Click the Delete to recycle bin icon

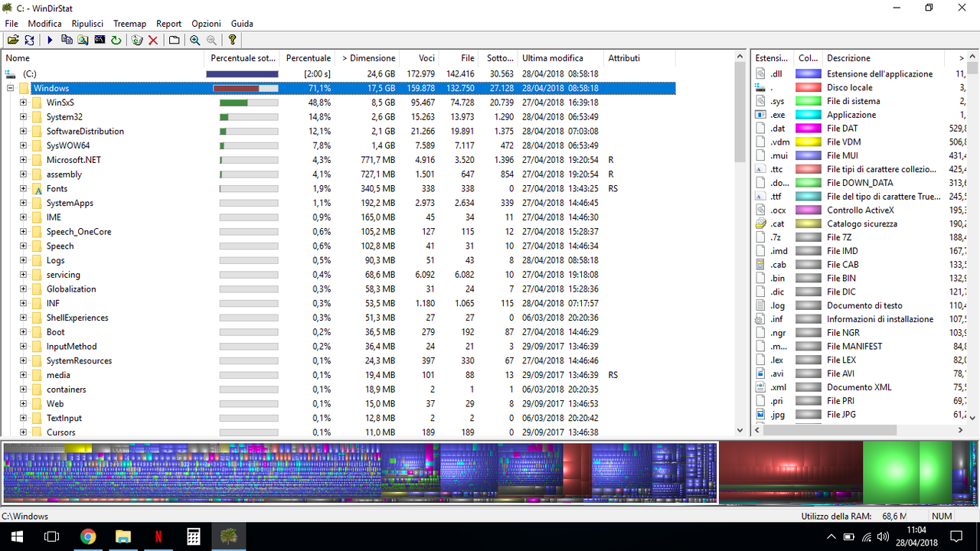click(137, 40)
